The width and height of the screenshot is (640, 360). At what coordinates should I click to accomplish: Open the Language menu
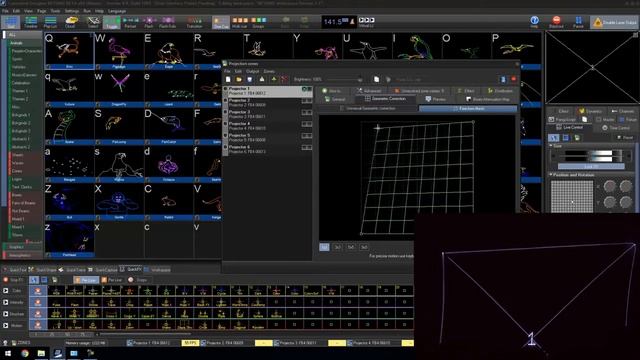pyautogui.click(x=117, y=11)
